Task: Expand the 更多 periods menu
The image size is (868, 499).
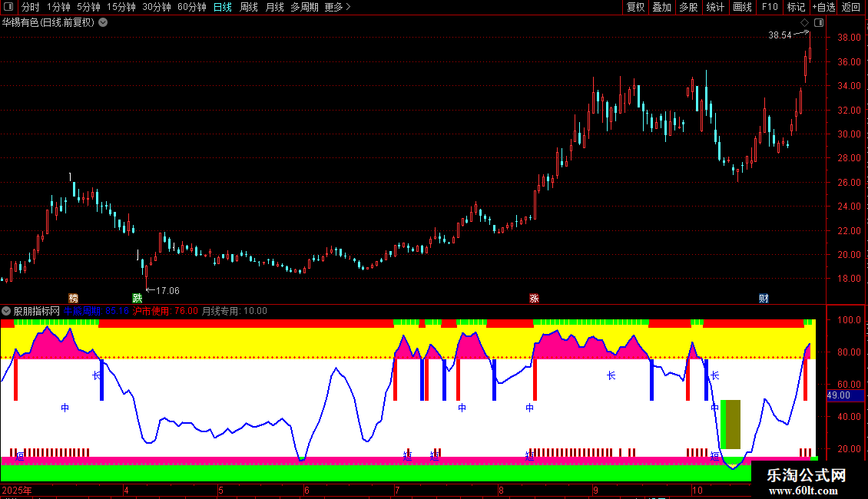Action: tap(337, 7)
